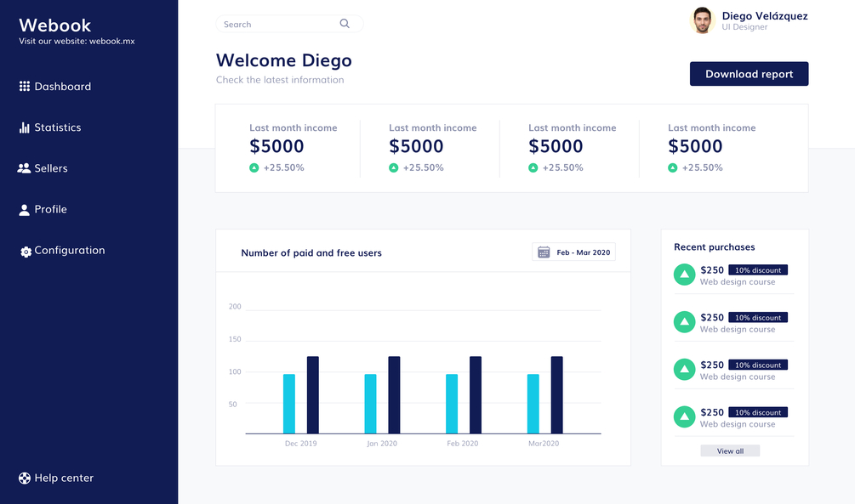The height and width of the screenshot is (504, 855).
Task: Click the 10% discount badge on second purchase
Action: [x=758, y=318]
